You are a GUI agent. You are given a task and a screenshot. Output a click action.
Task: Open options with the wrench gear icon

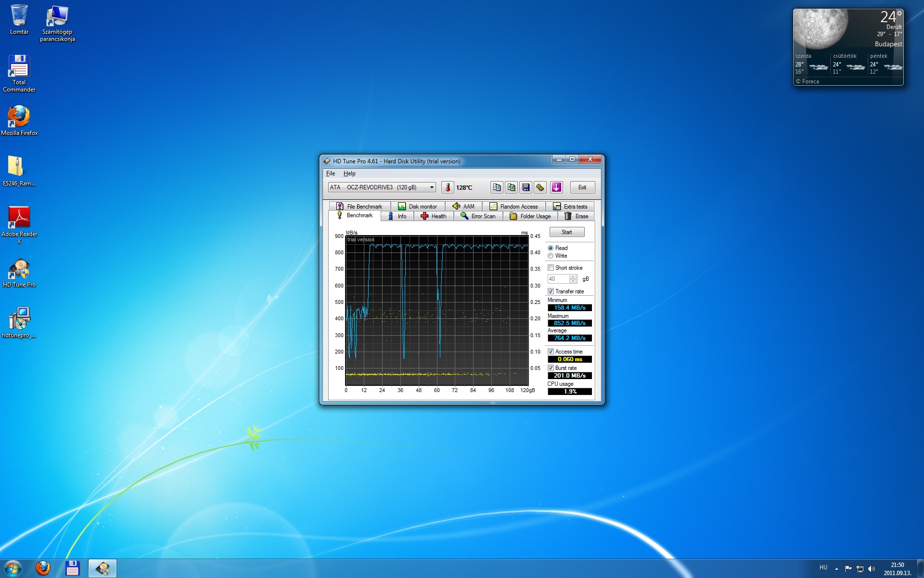point(540,187)
